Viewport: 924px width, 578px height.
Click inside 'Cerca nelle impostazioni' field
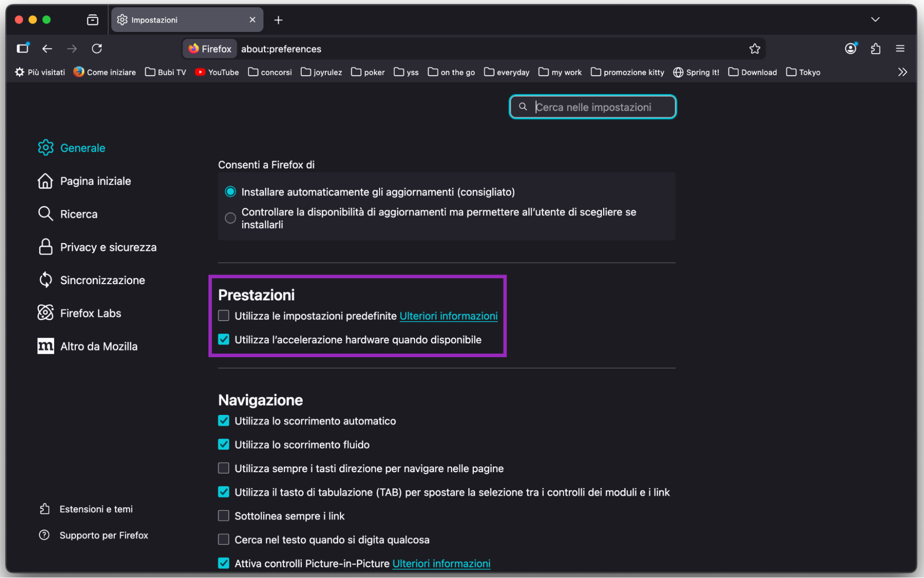593,107
